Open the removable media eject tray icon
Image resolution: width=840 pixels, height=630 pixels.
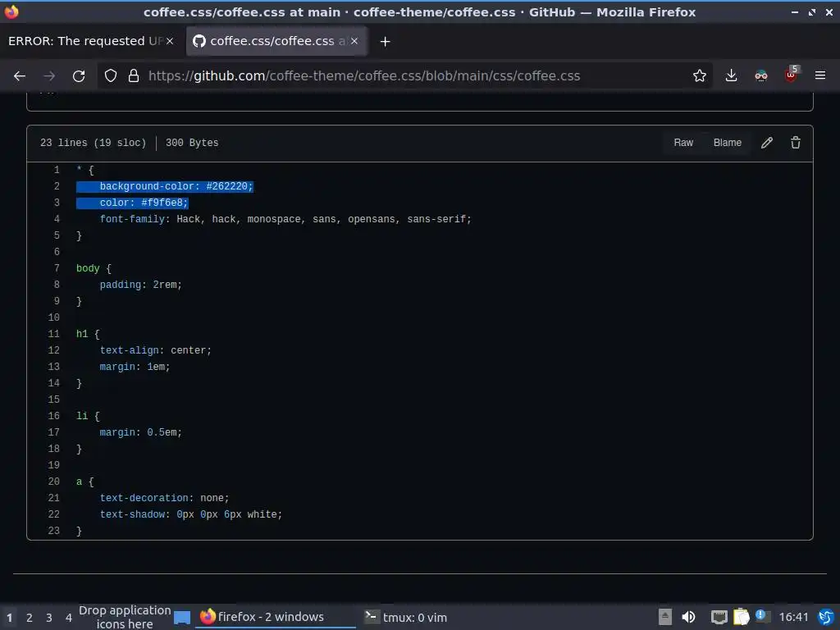click(664, 617)
